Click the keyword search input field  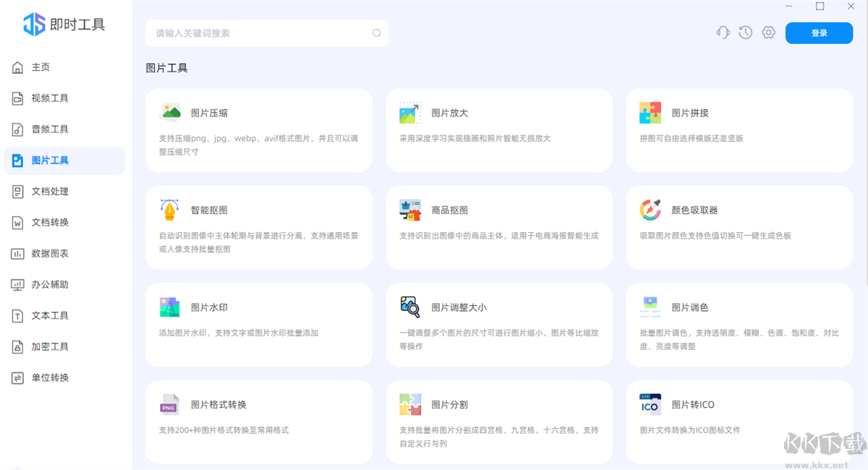coord(267,33)
